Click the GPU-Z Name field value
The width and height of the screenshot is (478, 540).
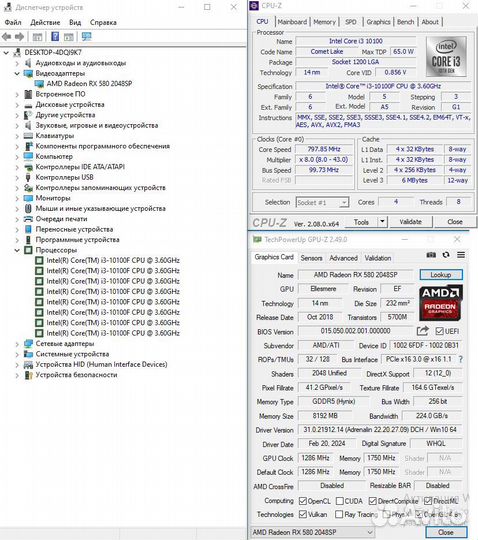point(355,275)
